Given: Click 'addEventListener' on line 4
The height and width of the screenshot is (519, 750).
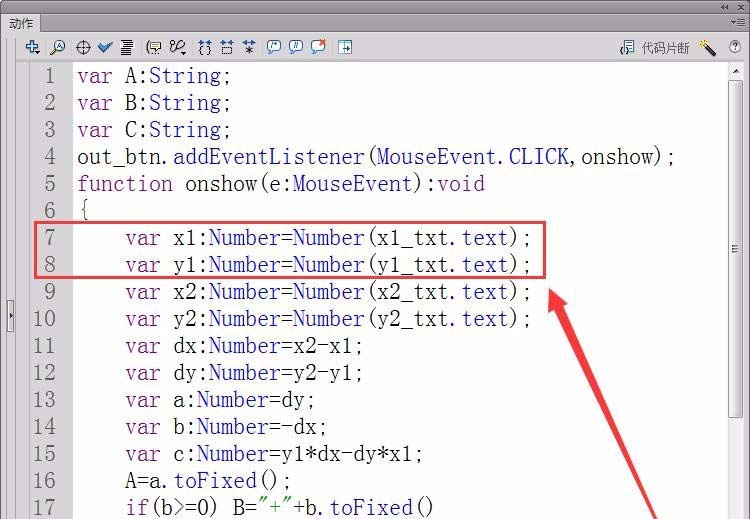Looking at the screenshot, I should coord(269,157).
